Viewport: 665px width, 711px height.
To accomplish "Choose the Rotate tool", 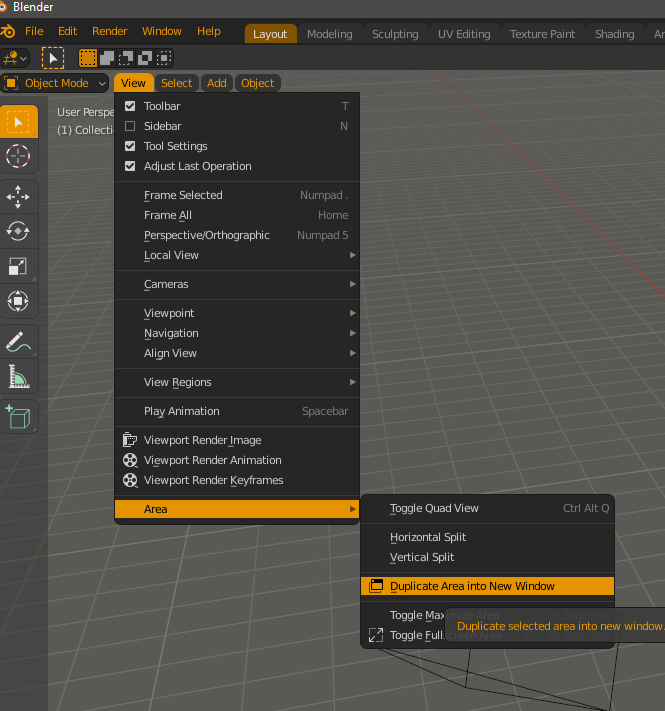I will tap(19, 231).
